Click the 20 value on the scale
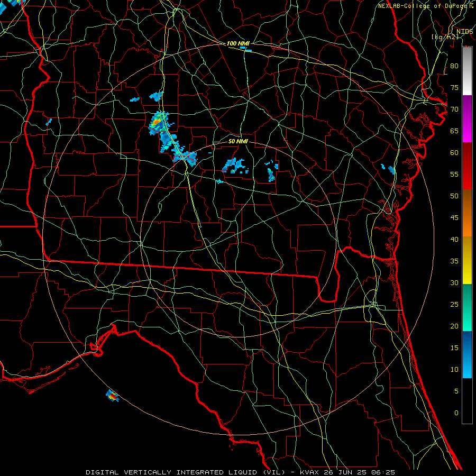476x476 pixels. coord(454,326)
